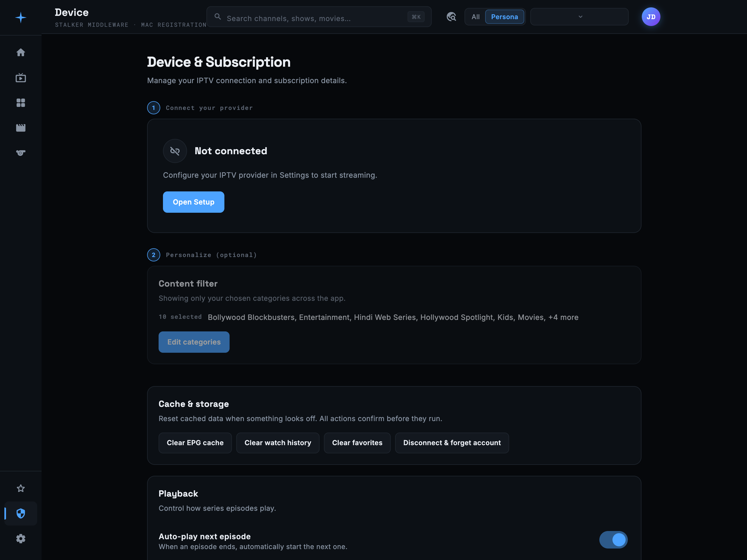Click the Edit categories button
The height and width of the screenshot is (560, 747).
coord(194,342)
